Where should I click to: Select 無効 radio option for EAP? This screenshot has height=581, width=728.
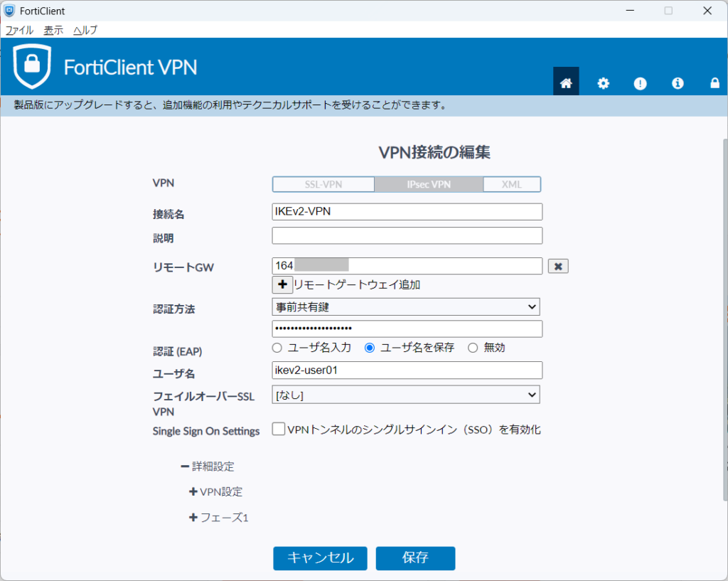pos(473,348)
